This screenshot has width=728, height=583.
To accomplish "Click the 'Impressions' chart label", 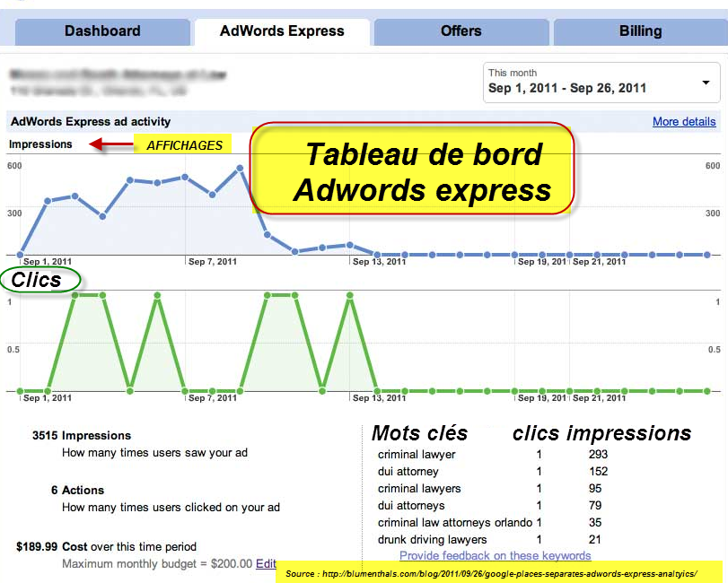I will pos(40,144).
